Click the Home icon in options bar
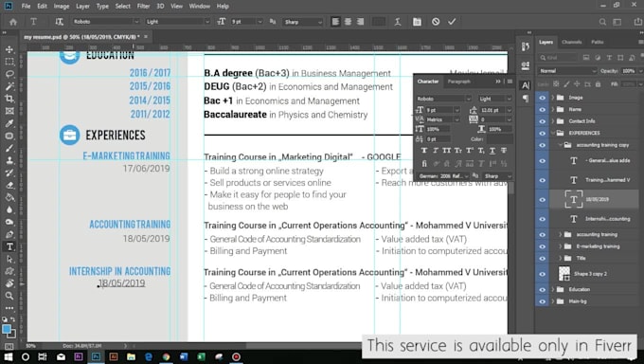This screenshot has height=364, width=644. coord(13,22)
